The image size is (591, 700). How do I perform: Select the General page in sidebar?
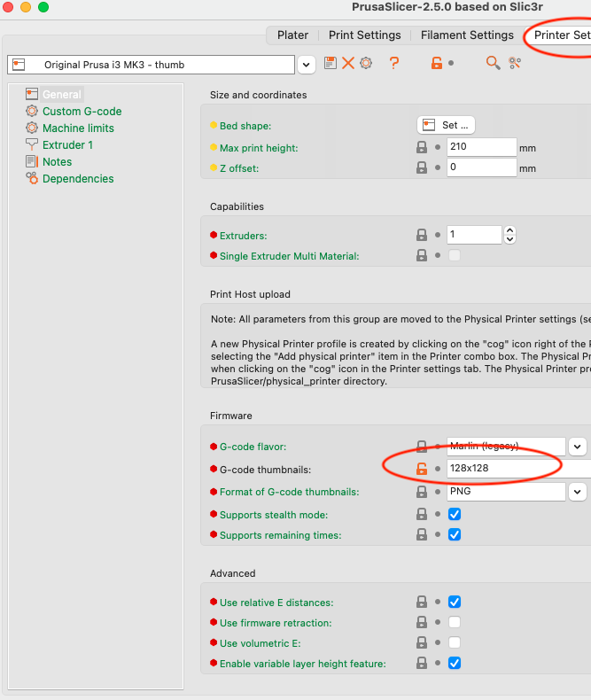[x=62, y=94]
